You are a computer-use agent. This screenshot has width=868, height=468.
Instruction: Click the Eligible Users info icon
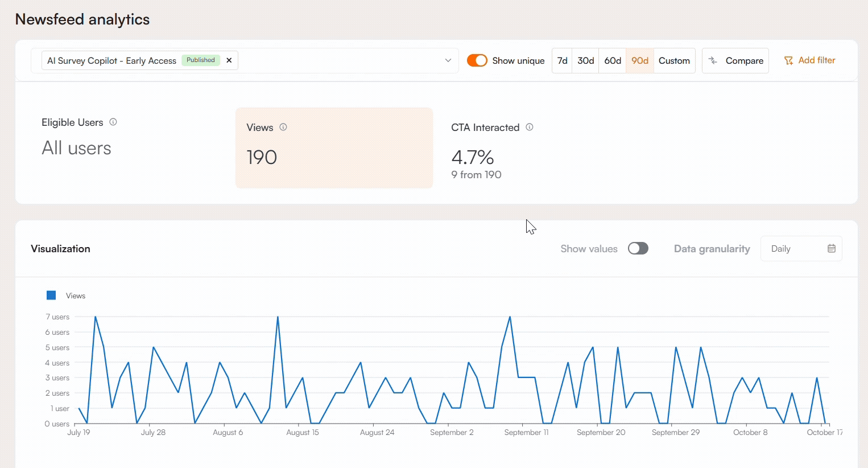113,122
